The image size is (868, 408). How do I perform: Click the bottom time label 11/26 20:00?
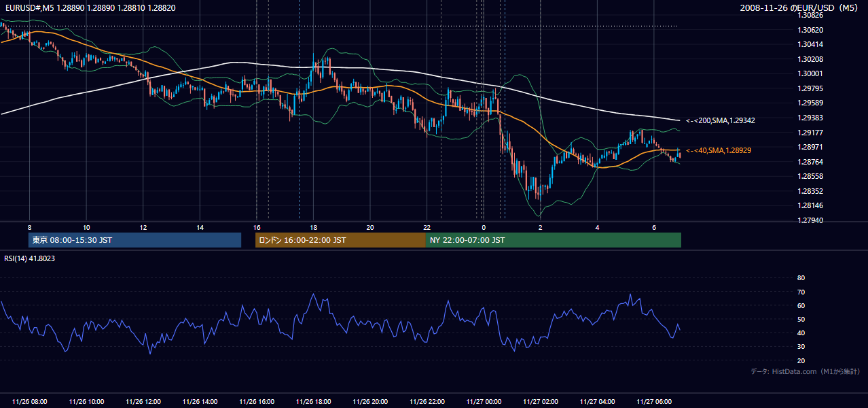(369, 402)
